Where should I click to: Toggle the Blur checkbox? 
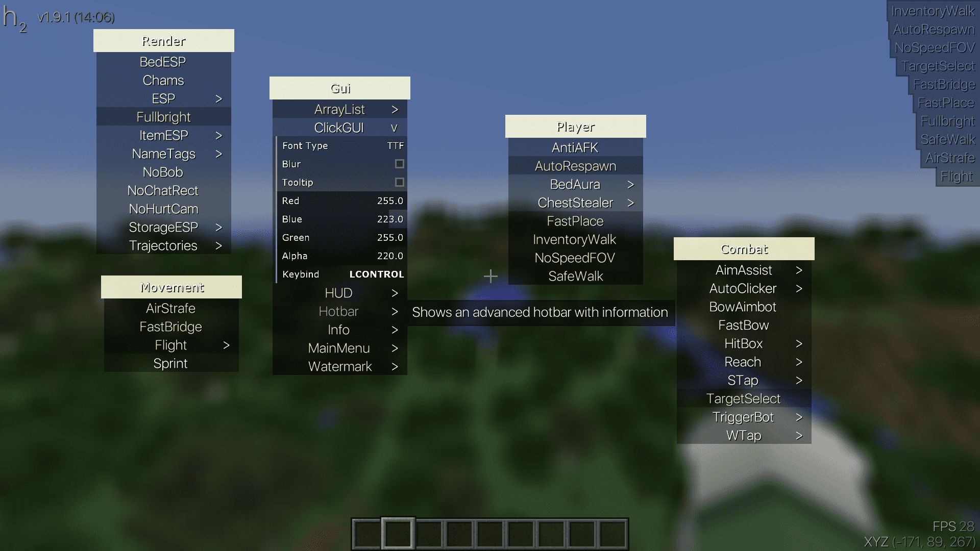click(398, 163)
